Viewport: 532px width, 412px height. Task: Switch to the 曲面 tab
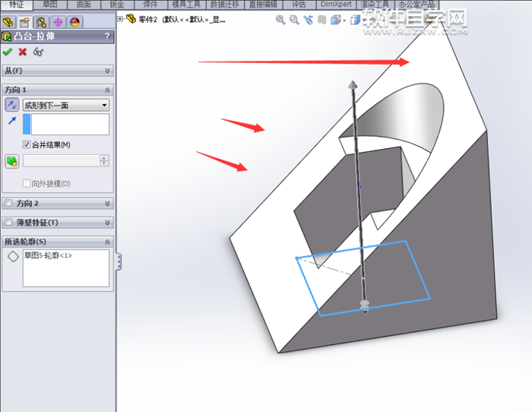84,5
